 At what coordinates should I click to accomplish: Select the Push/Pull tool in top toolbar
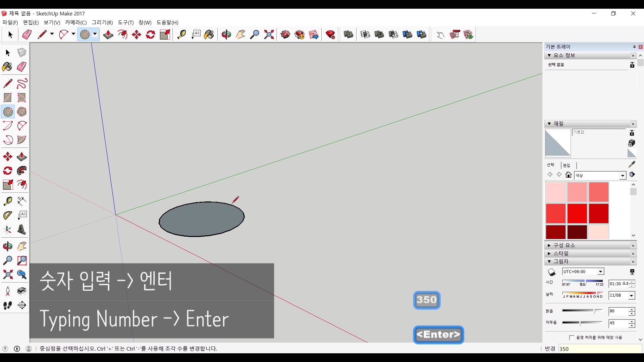point(108,35)
